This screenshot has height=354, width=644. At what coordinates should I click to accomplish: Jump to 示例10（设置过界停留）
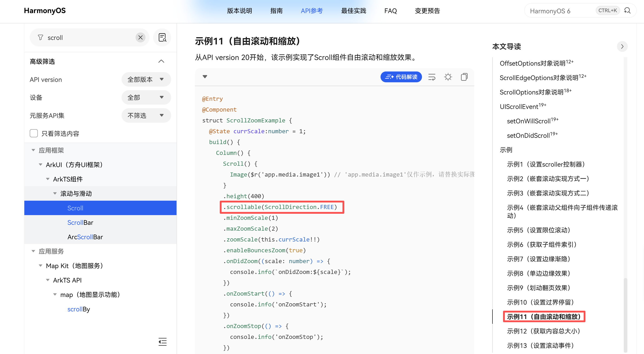[x=540, y=302]
